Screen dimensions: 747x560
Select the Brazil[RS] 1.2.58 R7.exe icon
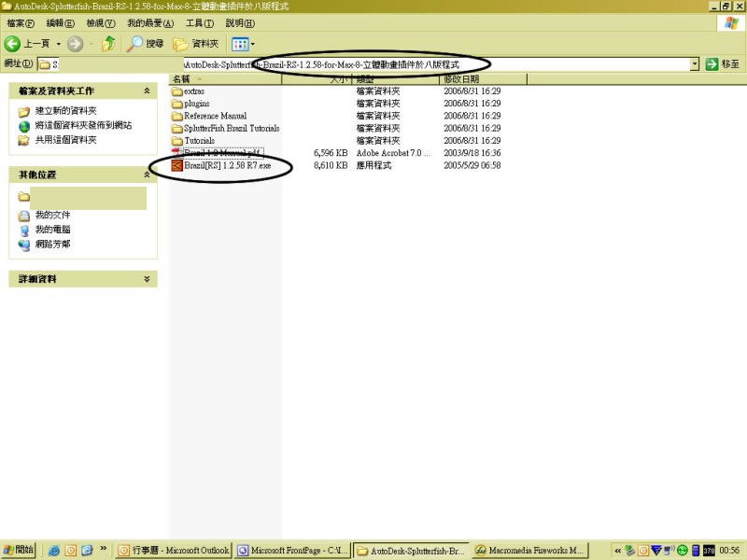177,165
